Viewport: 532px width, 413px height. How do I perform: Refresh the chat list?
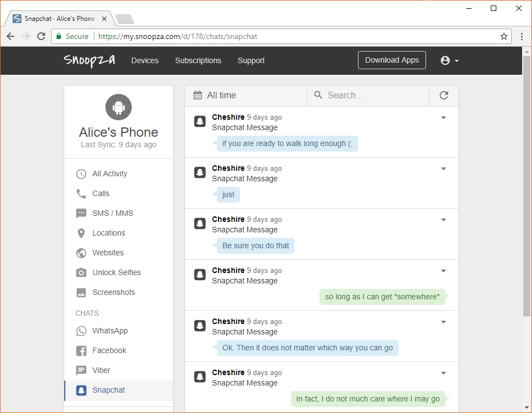(444, 96)
